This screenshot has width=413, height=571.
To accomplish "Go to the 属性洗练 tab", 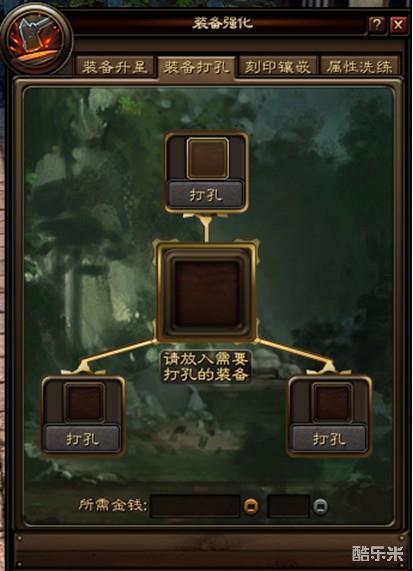I will click(x=360, y=67).
